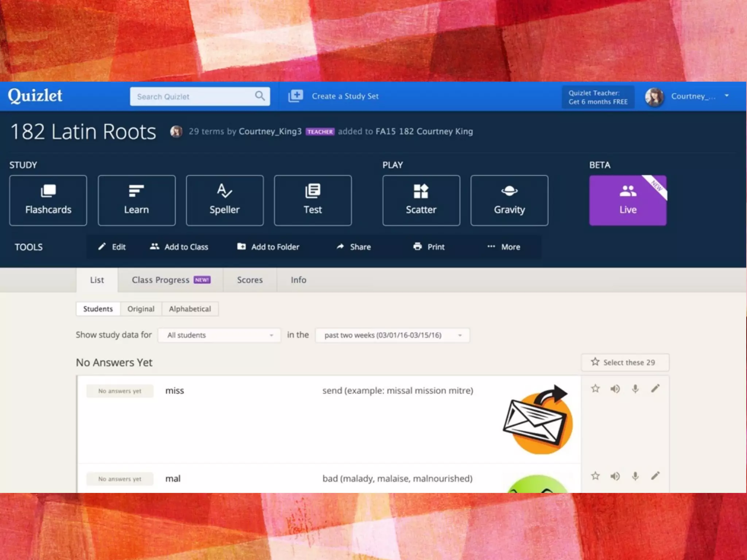The image size is (747, 560).
Task: Open the Scores tab
Action: [250, 280]
